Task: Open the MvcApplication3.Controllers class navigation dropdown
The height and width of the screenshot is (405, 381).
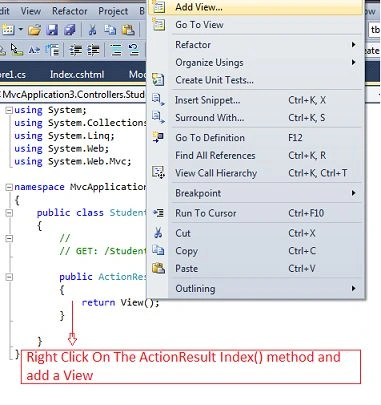Action: [x=73, y=95]
